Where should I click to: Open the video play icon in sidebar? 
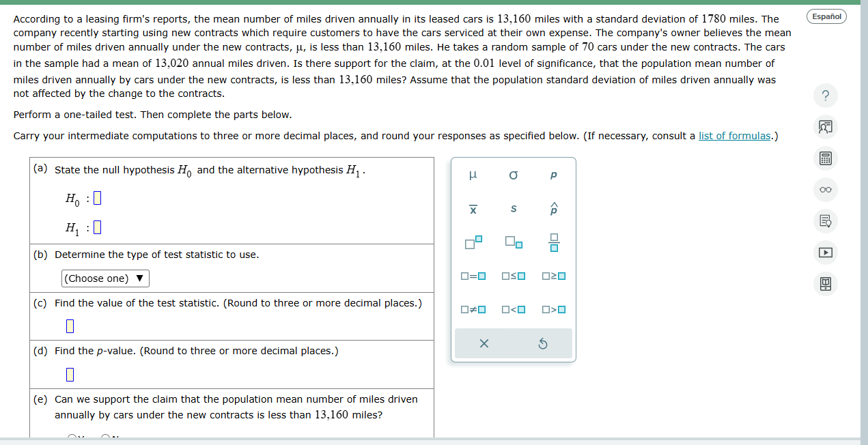tap(825, 253)
